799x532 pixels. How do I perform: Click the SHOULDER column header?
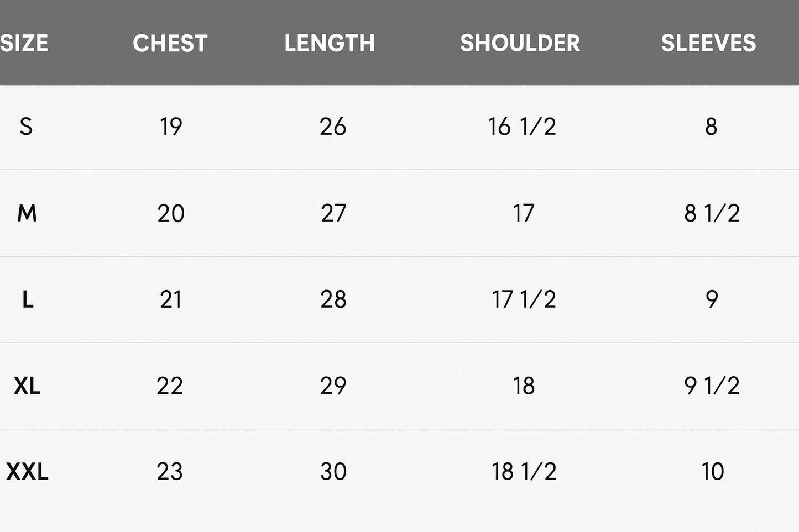click(520, 43)
